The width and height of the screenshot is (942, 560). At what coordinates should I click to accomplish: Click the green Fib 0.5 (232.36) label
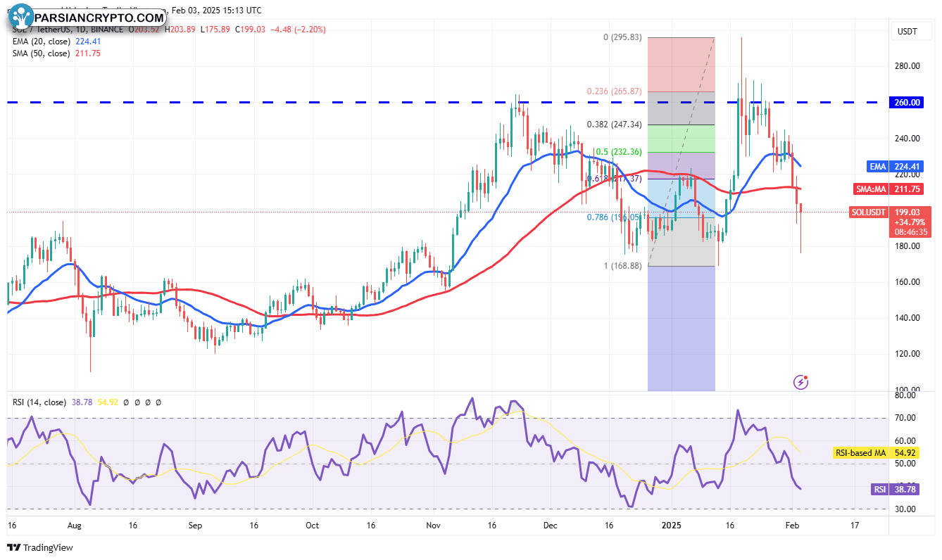[x=619, y=152]
